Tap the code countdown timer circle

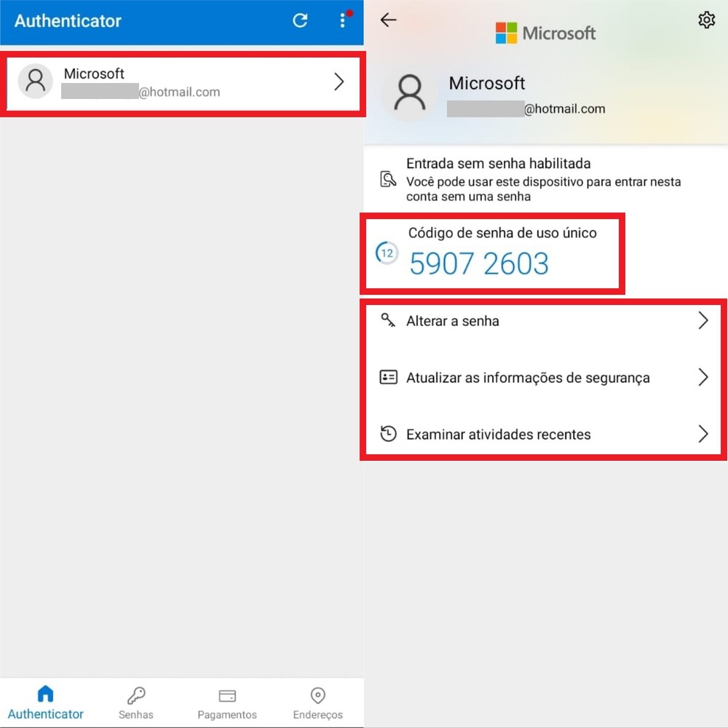(387, 253)
